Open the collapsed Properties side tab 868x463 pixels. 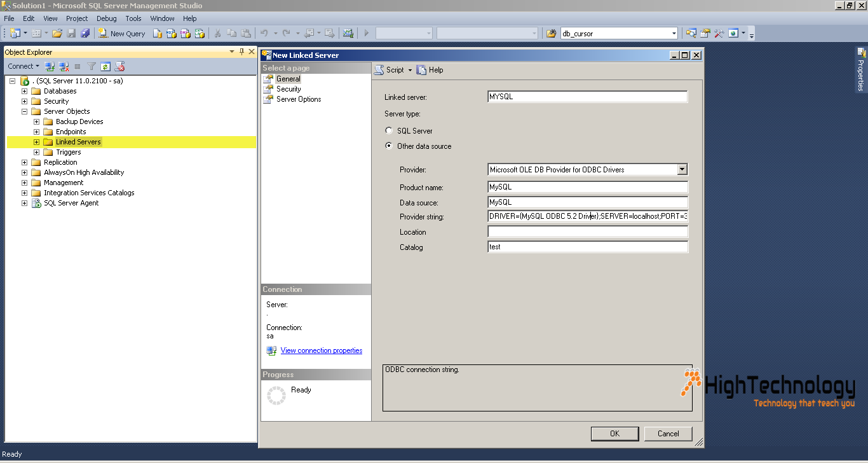click(861, 70)
